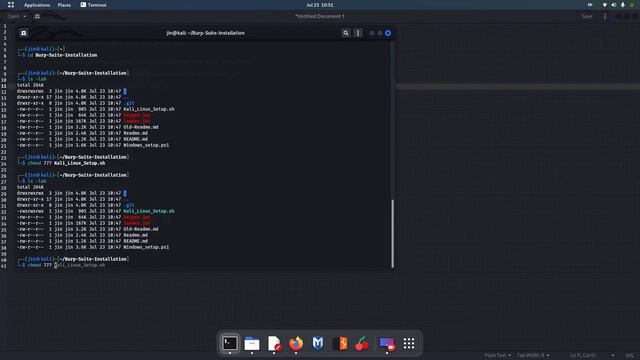Launch Burp Suite from the dock

click(x=340, y=343)
